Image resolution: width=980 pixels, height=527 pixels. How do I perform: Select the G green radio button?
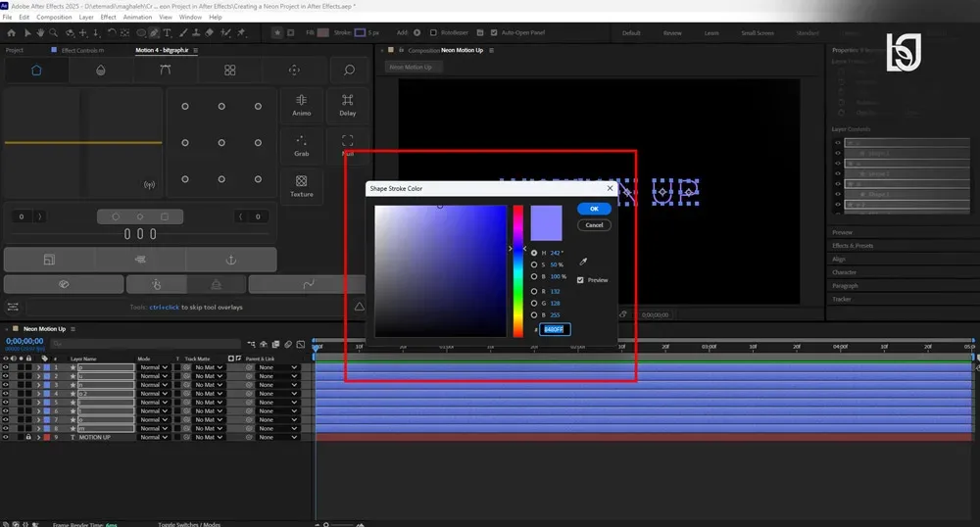click(x=534, y=304)
